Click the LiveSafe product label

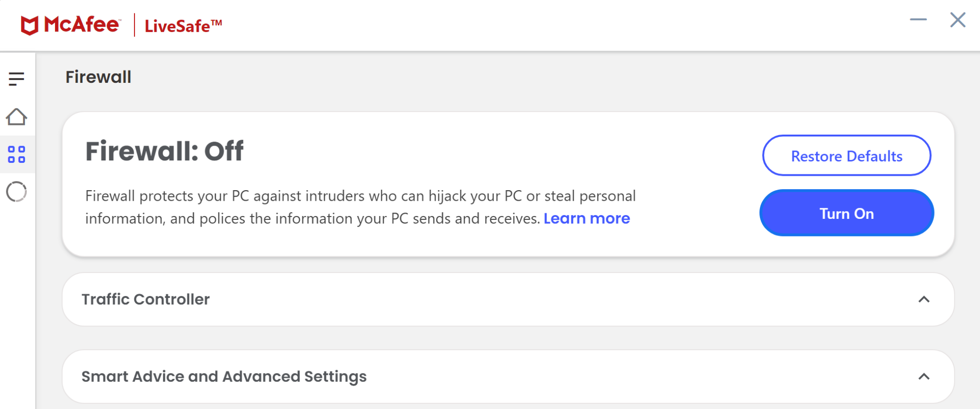point(183,26)
